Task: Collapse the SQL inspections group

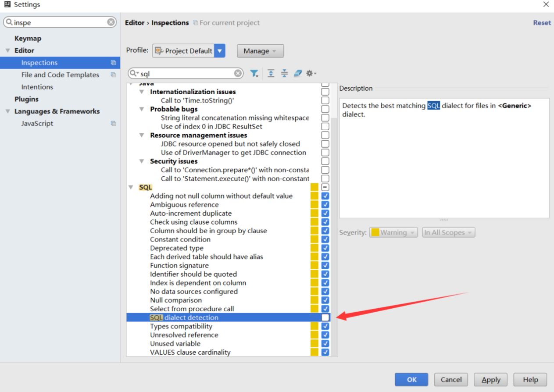Action: coord(131,187)
